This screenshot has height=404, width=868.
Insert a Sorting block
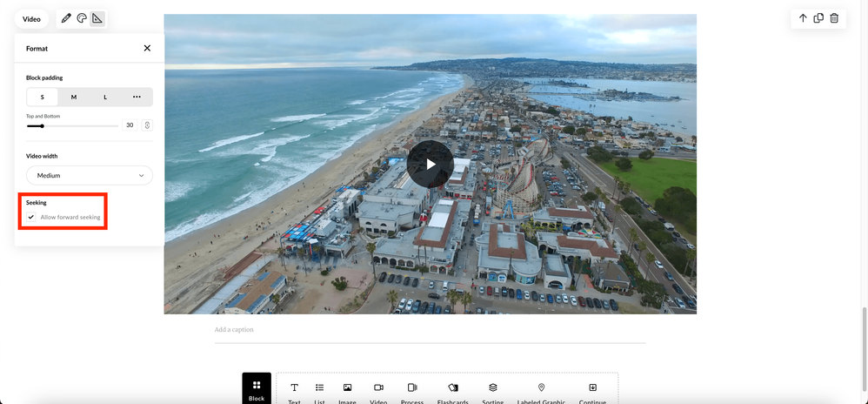point(492,392)
